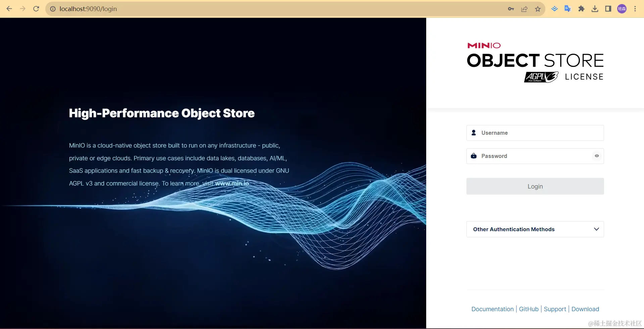Image resolution: width=644 pixels, height=329 pixels.
Task: Click the lock icon in Password field
Action: click(474, 156)
